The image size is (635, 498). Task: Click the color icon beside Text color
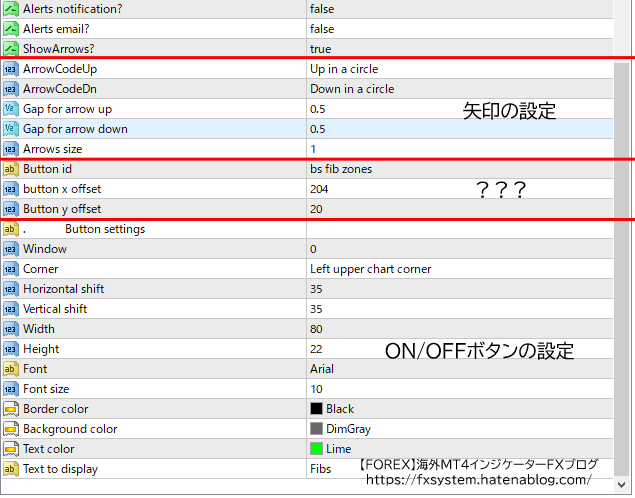pyautogui.click(x=11, y=449)
